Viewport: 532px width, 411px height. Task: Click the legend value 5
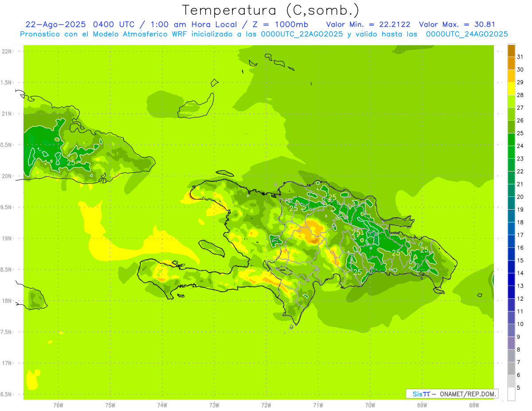coord(518,388)
